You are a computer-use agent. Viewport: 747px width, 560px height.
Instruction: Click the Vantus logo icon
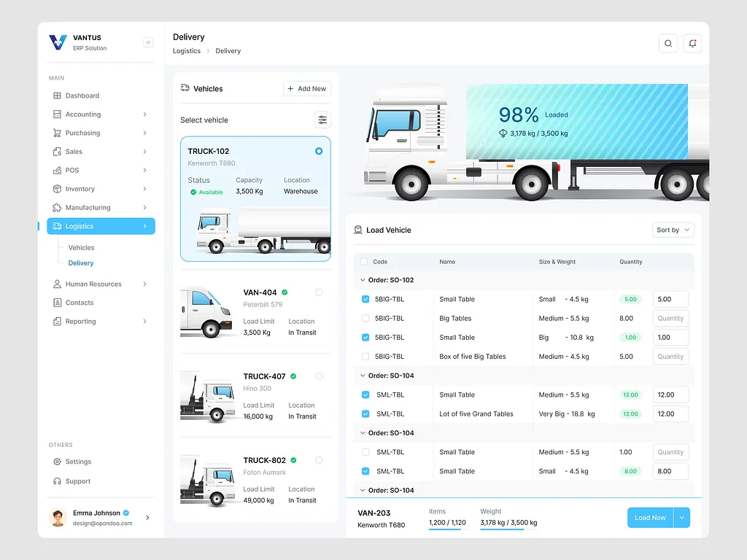[x=58, y=42]
